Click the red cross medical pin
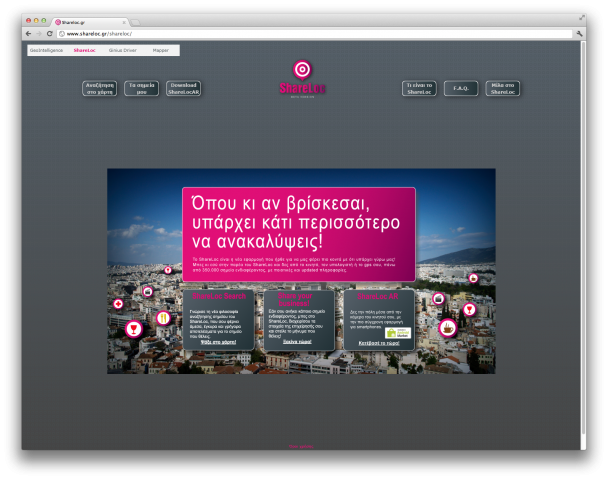This screenshot has height=480, width=608. click(118, 304)
